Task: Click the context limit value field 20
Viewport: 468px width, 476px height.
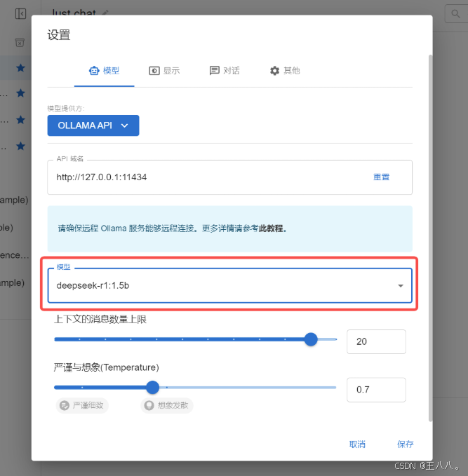Action: pyautogui.click(x=376, y=341)
